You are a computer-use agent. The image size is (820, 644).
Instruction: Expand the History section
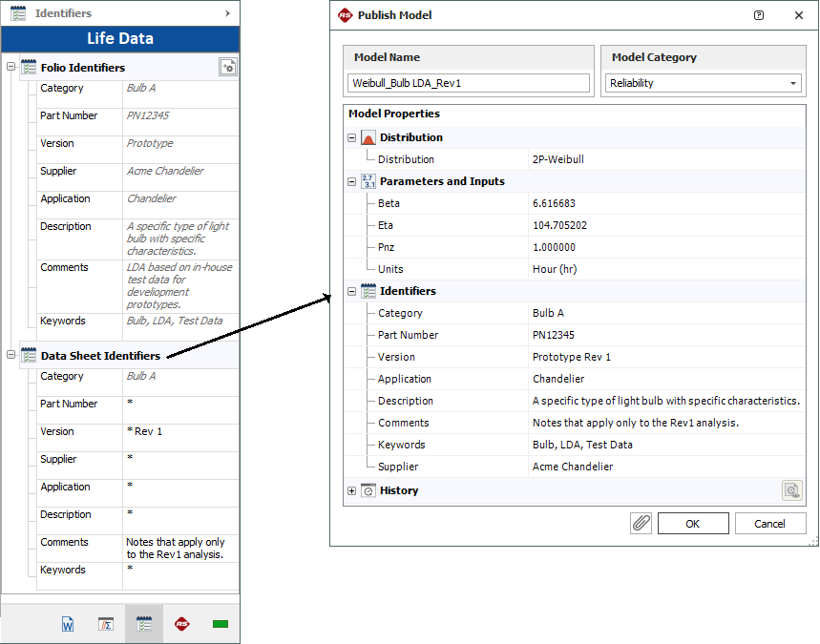(x=352, y=490)
